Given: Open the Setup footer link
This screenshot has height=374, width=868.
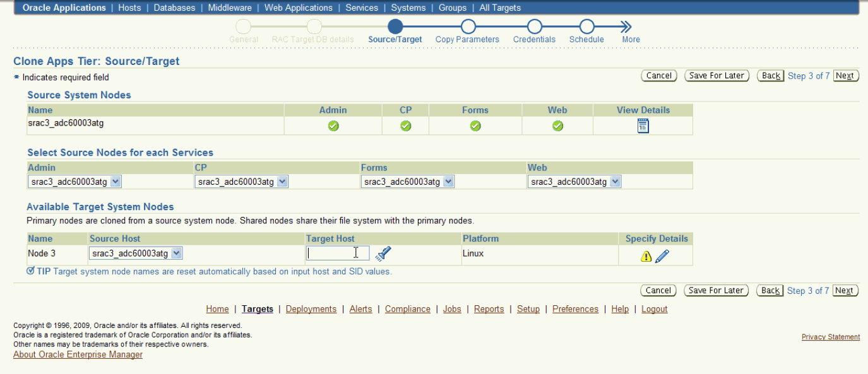Looking at the screenshot, I should click(x=528, y=309).
